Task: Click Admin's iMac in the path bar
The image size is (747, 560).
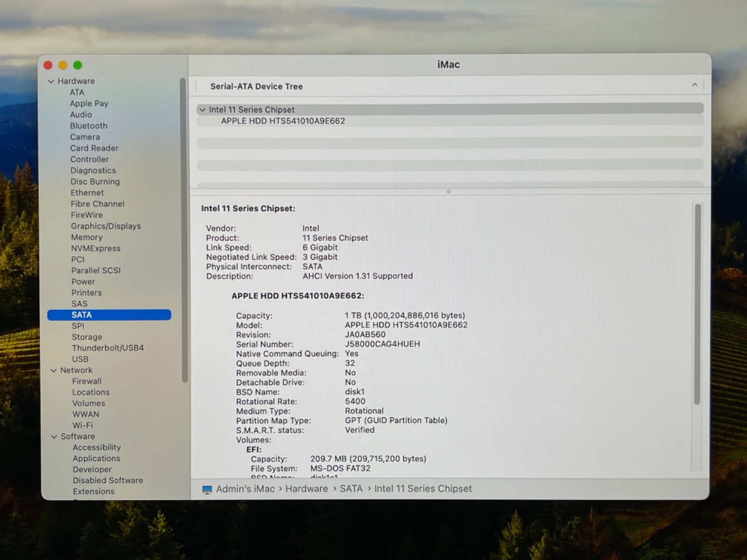Action: [246, 489]
